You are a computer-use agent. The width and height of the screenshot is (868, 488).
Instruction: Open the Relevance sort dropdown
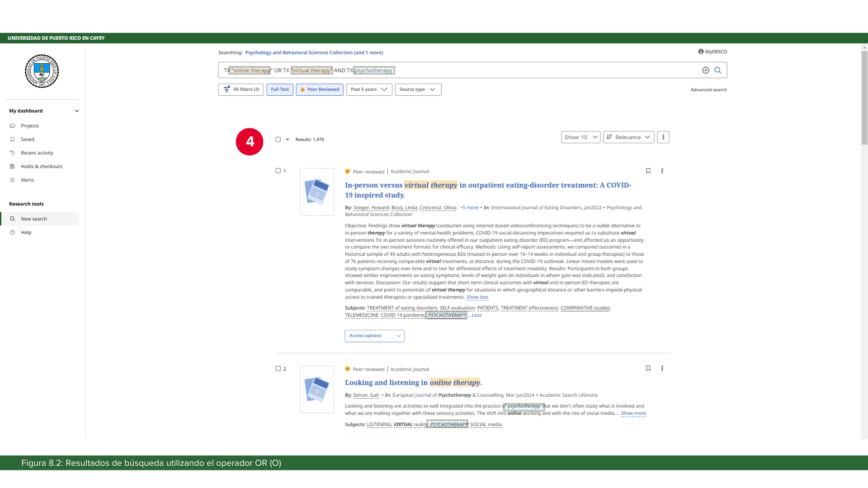(x=628, y=137)
